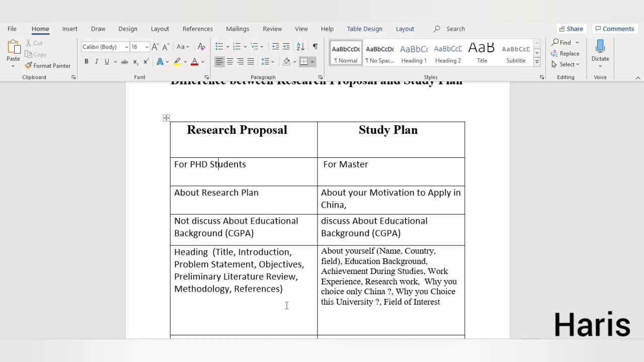The width and height of the screenshot is (644, 362).
Task: Increase font size with grow font icon
Action: 155,47
